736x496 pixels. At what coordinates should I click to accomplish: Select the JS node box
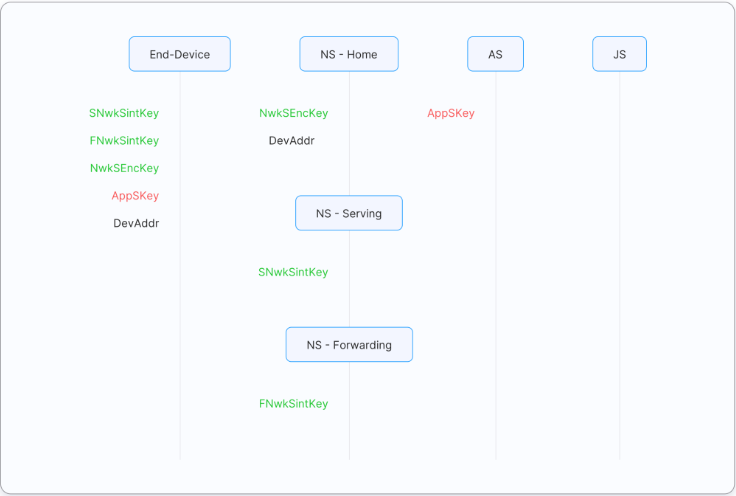pyautogui.click(x=619, y=54)
